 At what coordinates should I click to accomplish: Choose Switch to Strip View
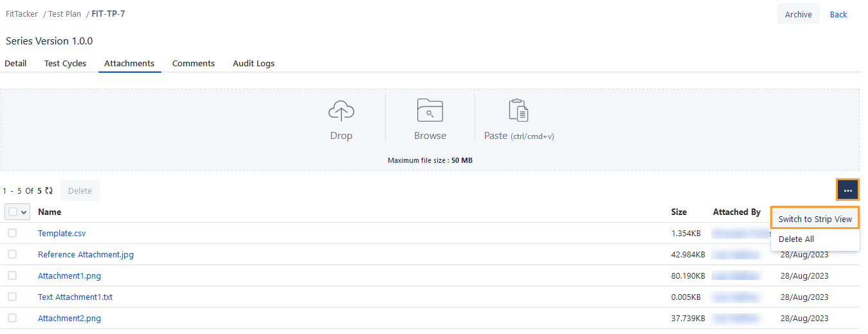(x=815, y=219)
